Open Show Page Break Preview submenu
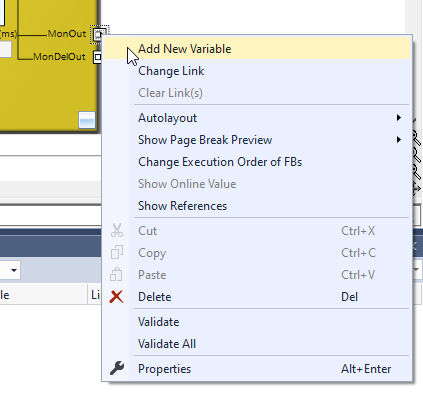 click(257, 140)
